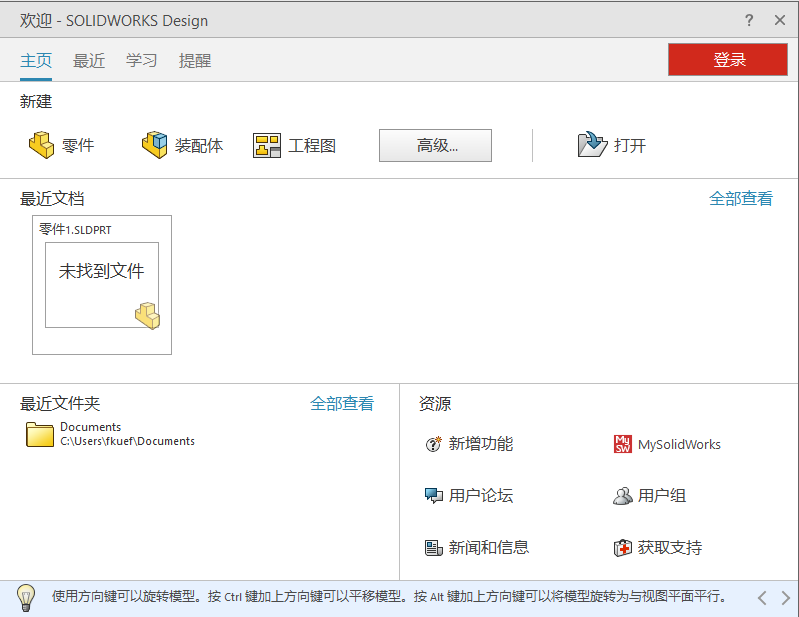Create a new drawing via 工程图 icon
799x617 pixels.
tap(267, 146)
